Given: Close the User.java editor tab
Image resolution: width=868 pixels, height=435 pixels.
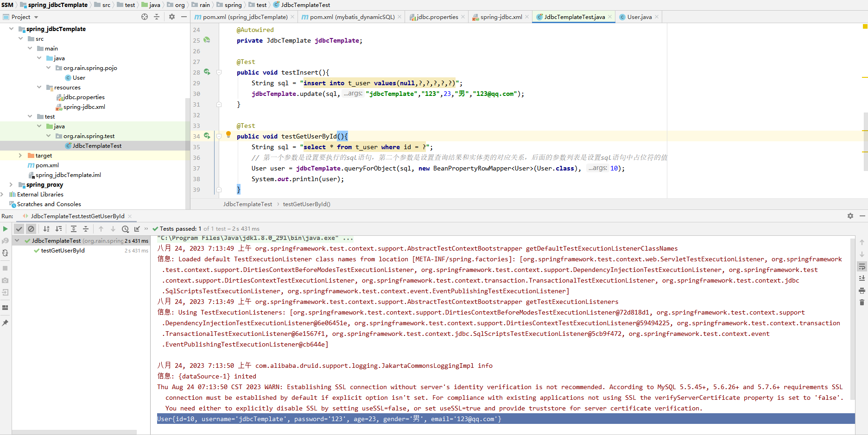Looking at the screenshot, I should tap(657, 17).
